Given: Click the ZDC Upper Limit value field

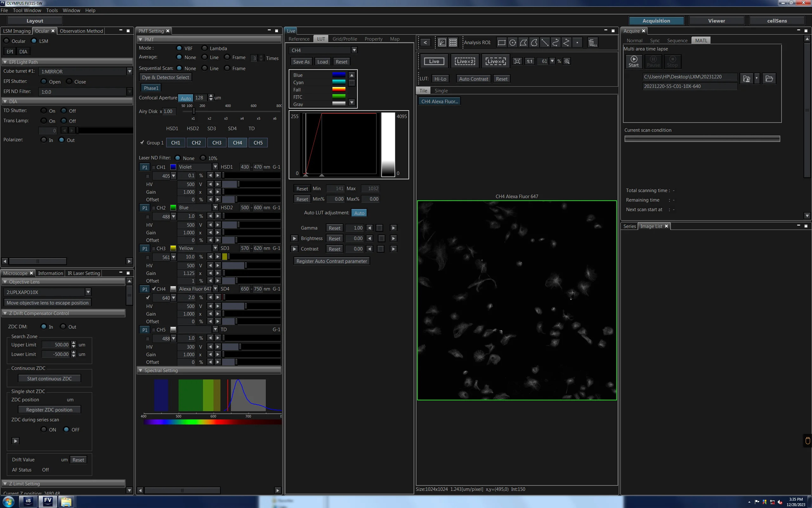Looking at the screenshot, I should pyautogui.click(x=56, y=345).
